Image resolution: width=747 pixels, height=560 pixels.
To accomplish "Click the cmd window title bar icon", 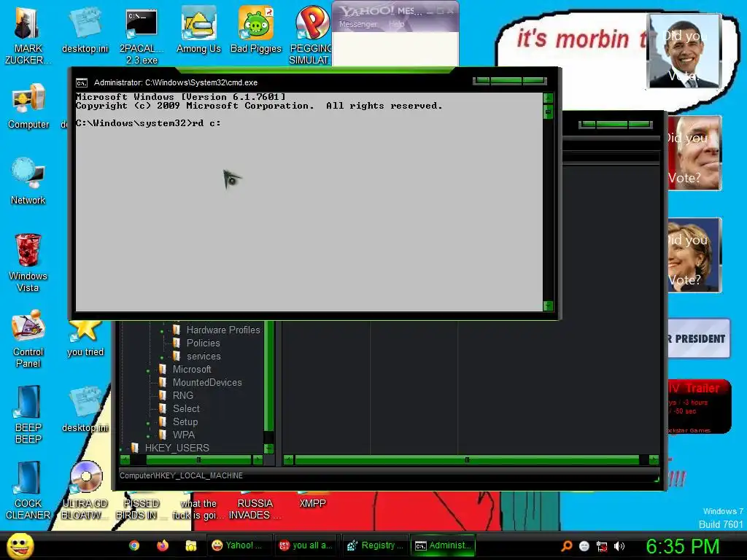I will 82,83.
